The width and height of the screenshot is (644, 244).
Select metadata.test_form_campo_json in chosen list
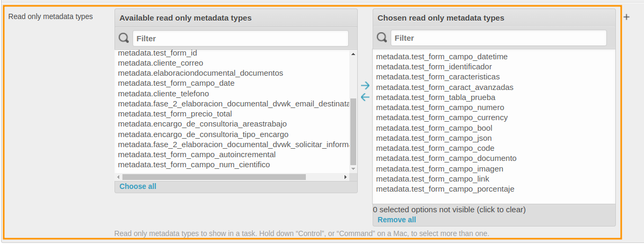[x=434, y=138]
